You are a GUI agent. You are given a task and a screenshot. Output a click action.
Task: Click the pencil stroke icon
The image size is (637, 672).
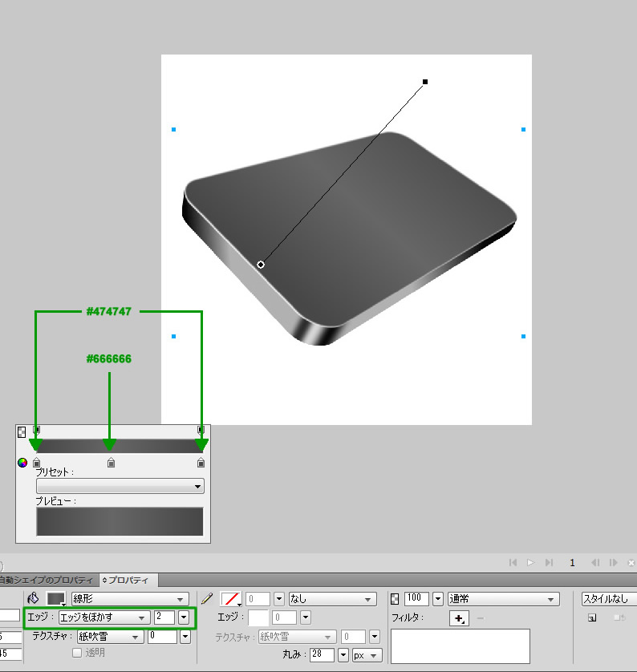(x=207, y=598)
